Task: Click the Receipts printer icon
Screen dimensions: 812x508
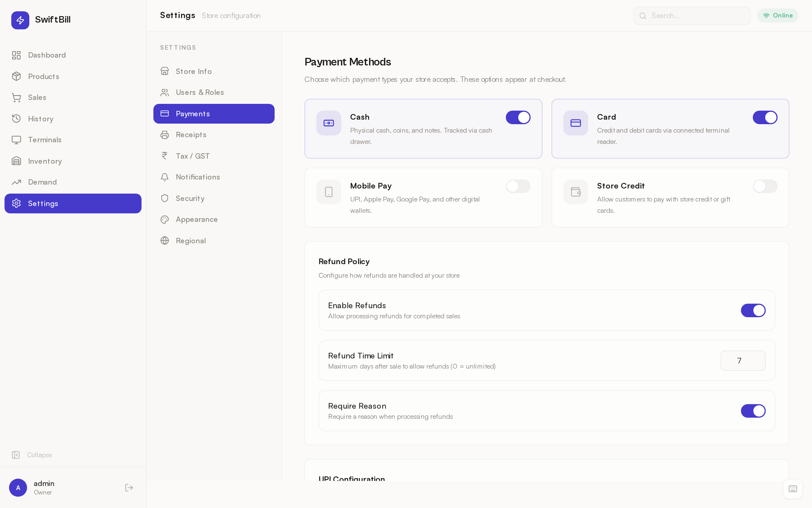Action: pyautogui.click(x=164, y=135)
